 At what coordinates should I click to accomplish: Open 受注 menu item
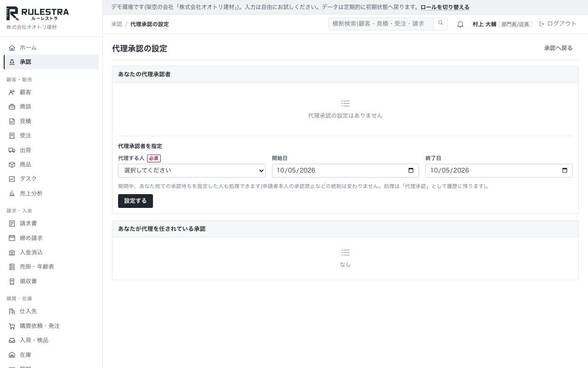pos(51,136)
